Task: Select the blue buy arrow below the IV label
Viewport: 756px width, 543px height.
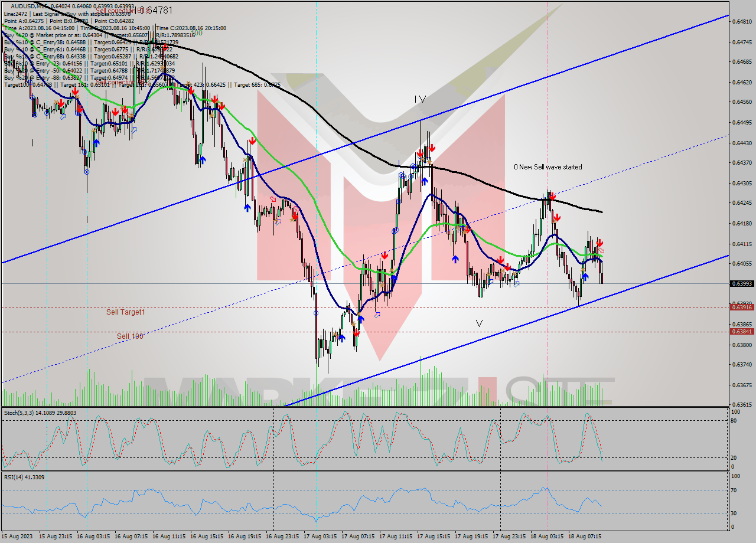Action: (425, 181)
